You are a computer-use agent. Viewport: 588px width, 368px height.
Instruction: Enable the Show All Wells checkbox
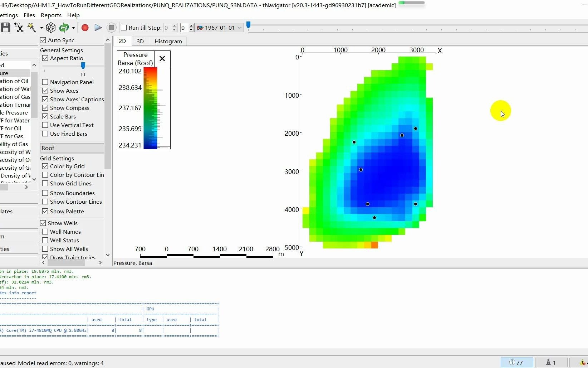45,249
